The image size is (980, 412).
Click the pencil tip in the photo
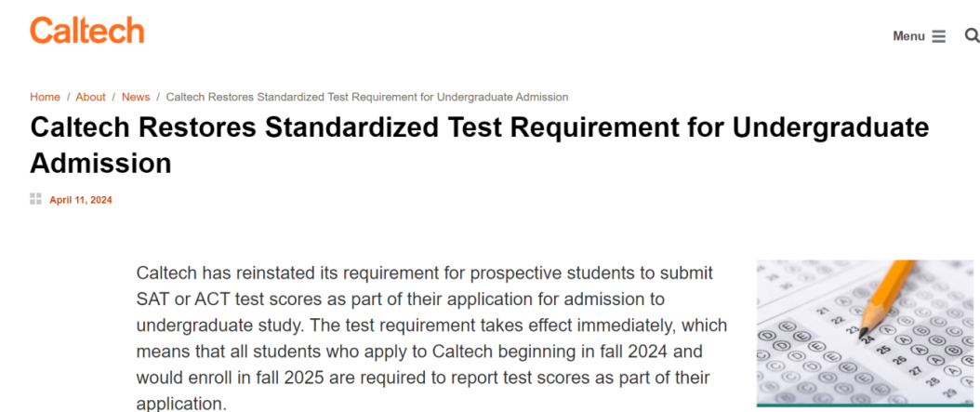point(865,331)
